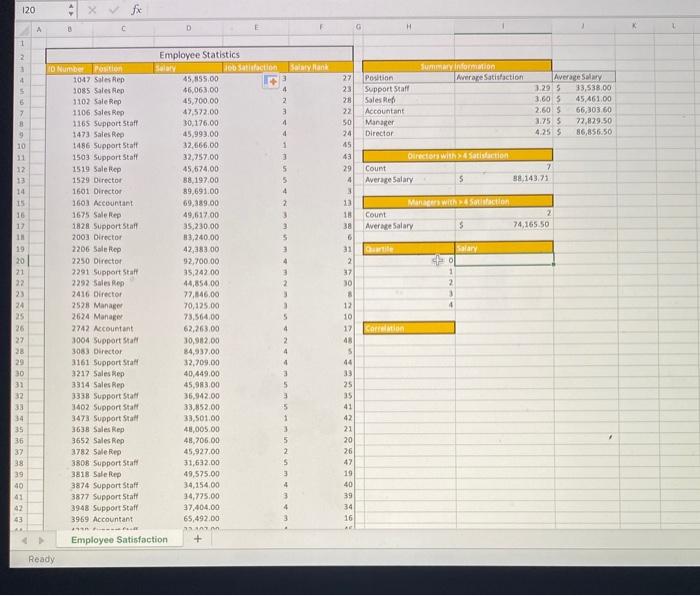Go to the previous sheet arrow

click(x=25, y=540)
